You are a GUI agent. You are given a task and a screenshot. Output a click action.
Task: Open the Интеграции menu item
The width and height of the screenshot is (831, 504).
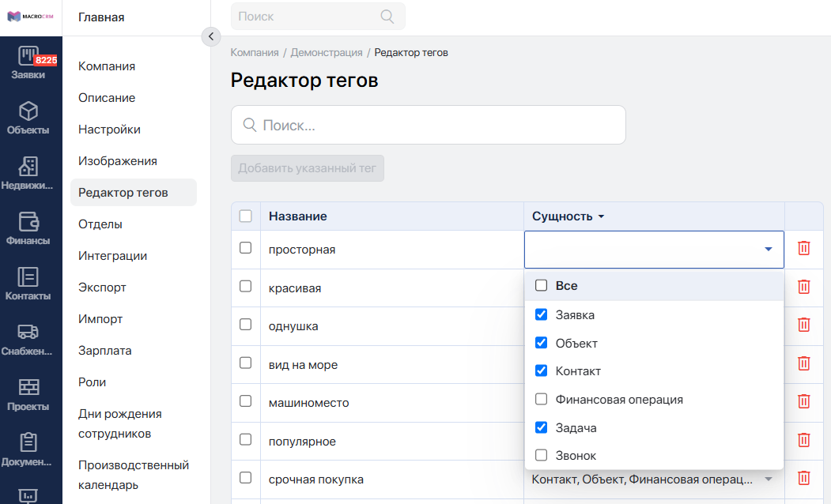coord(113,256)
